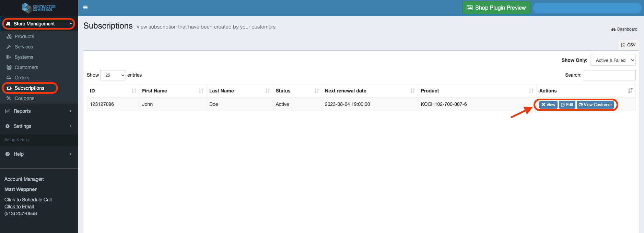The image size is (644, 233).
Task: View John Doe's subscription
Action: click(548, 105)
